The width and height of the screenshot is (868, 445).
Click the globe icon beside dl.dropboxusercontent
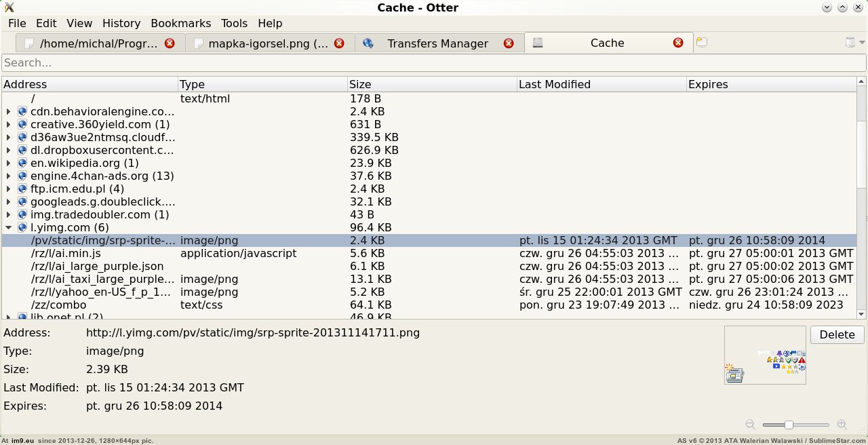tap(22, 150)
